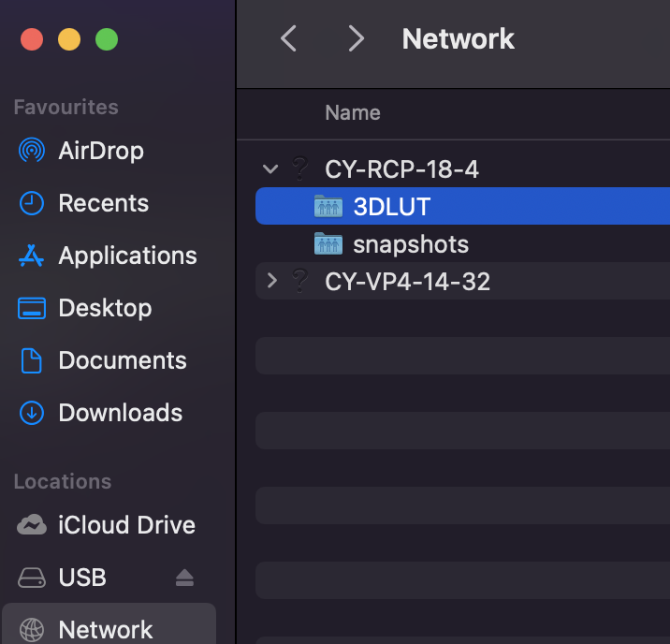Click the Locations section heading
This screenshot has width=670, height=644.
click(63, 482)
